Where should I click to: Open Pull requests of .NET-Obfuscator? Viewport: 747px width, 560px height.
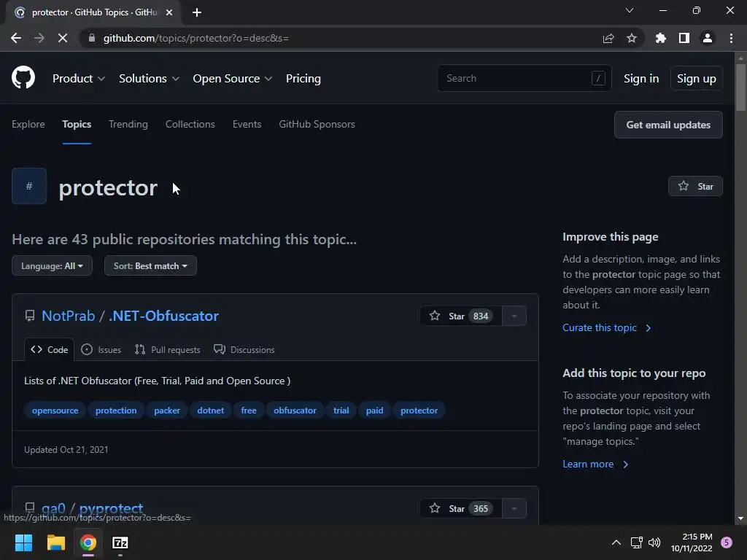point(167,349)
